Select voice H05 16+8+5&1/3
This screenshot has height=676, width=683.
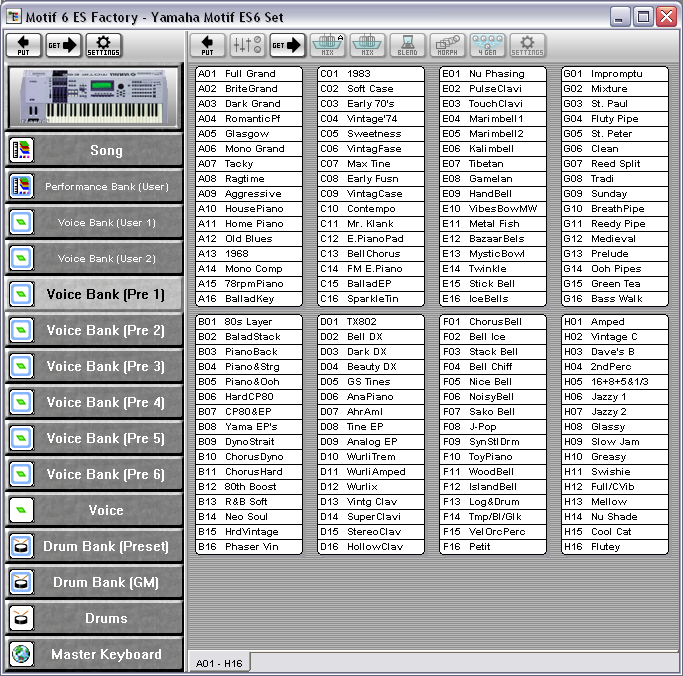pos(615,382)
